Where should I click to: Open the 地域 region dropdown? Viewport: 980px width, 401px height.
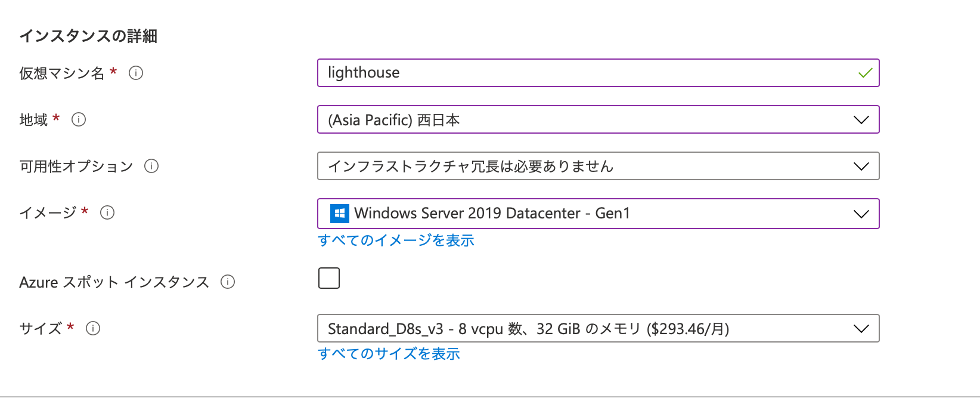598,119
